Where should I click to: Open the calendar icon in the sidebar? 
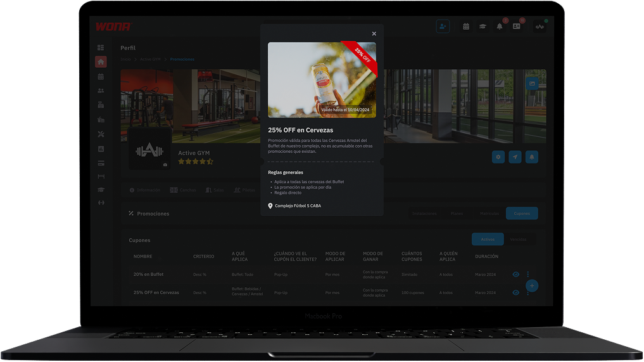click(x=101, y=77)
